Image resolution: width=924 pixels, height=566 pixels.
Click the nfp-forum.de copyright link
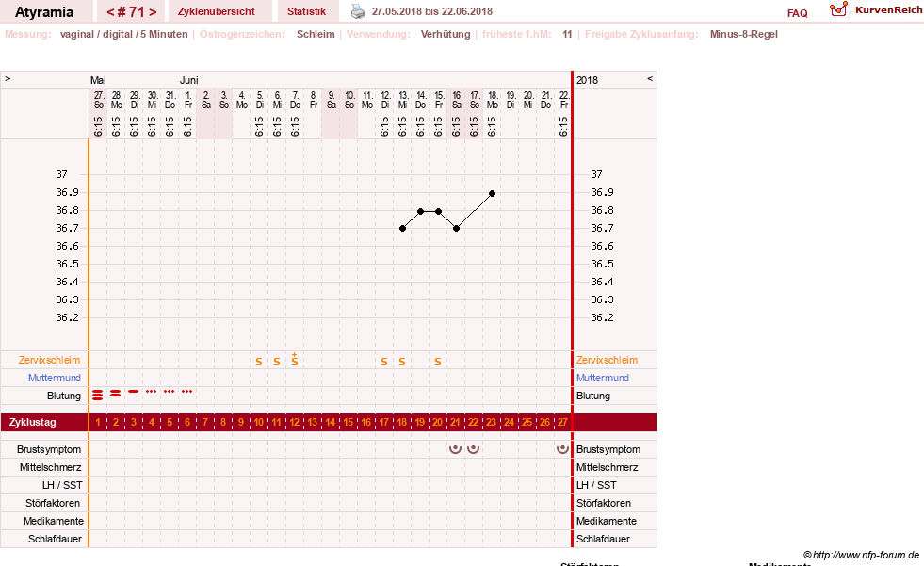[x=861, y=555]
